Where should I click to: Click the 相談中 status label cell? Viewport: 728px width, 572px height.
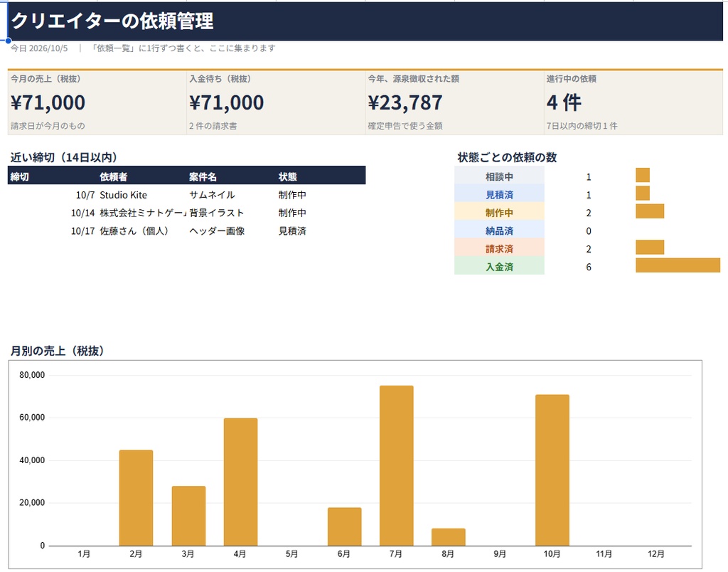[499, 176]
